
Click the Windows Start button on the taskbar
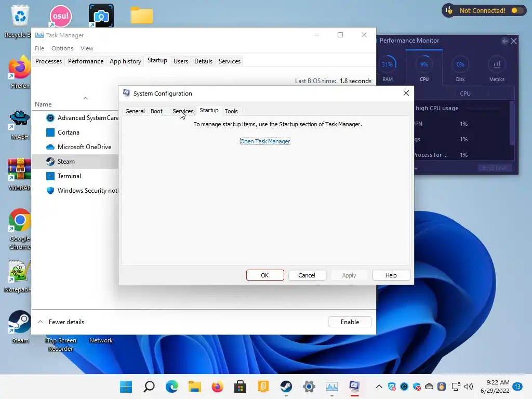[x=126, y=387]
